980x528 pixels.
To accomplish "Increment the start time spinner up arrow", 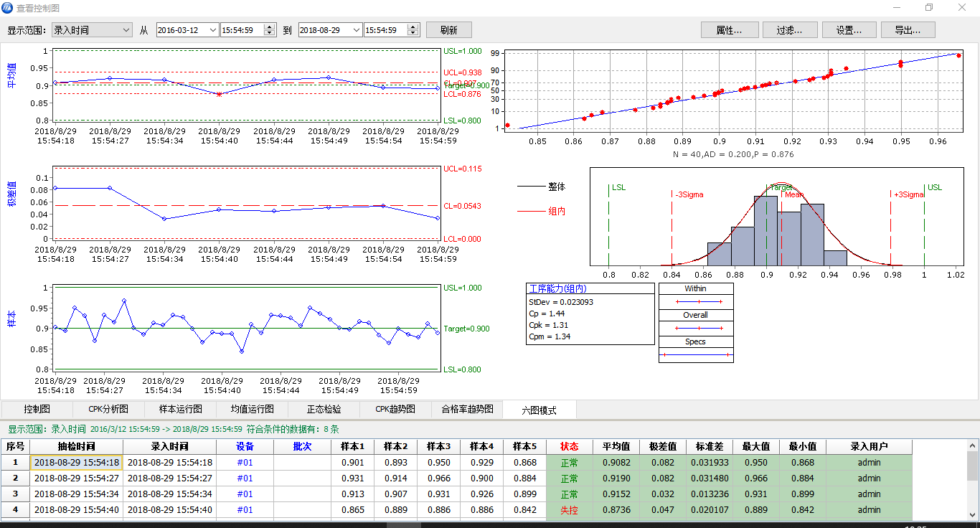I will click(270, 27).
